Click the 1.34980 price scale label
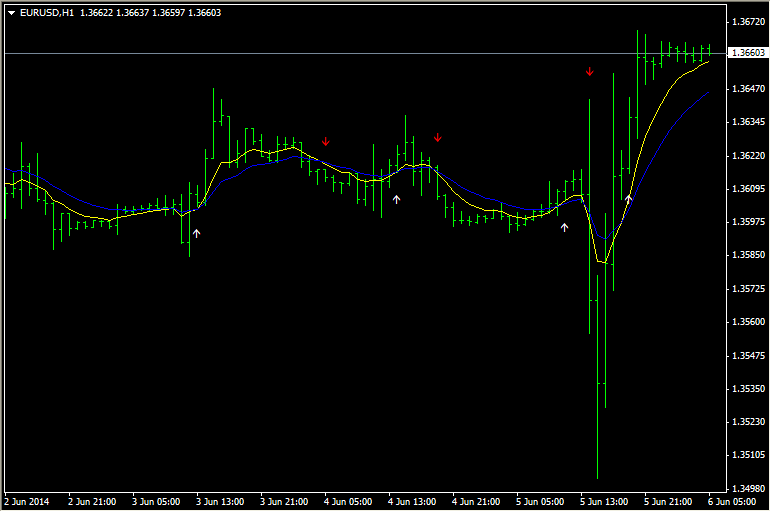Viewport: 771px width, 512px height. tap(749, 489)
